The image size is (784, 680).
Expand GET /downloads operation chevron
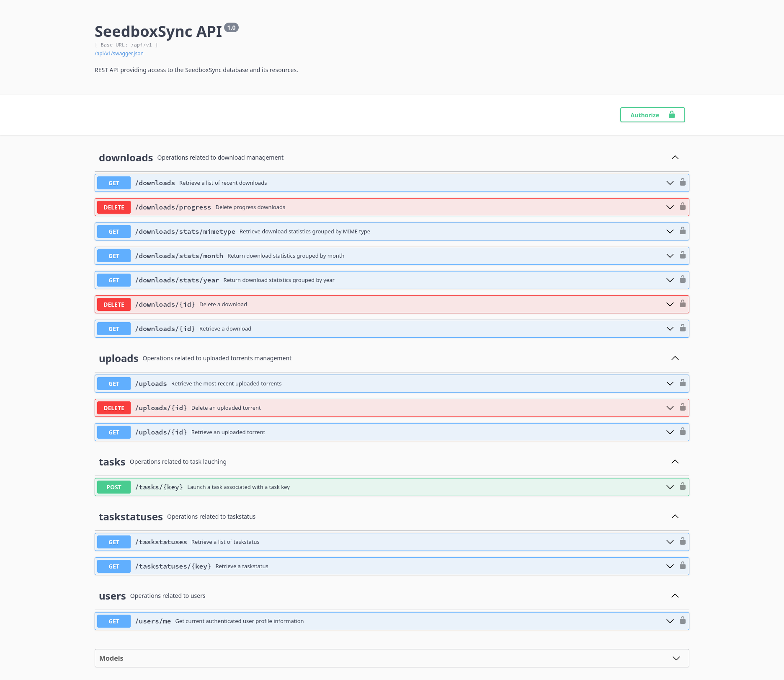670,183
